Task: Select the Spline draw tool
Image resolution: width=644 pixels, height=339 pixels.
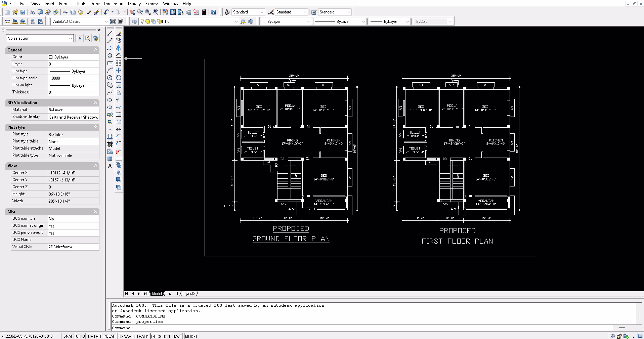Action: [110, 92]
